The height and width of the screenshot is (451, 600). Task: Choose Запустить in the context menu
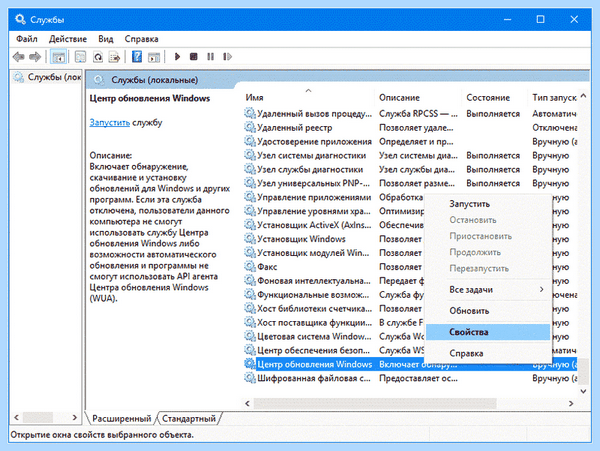488,204
